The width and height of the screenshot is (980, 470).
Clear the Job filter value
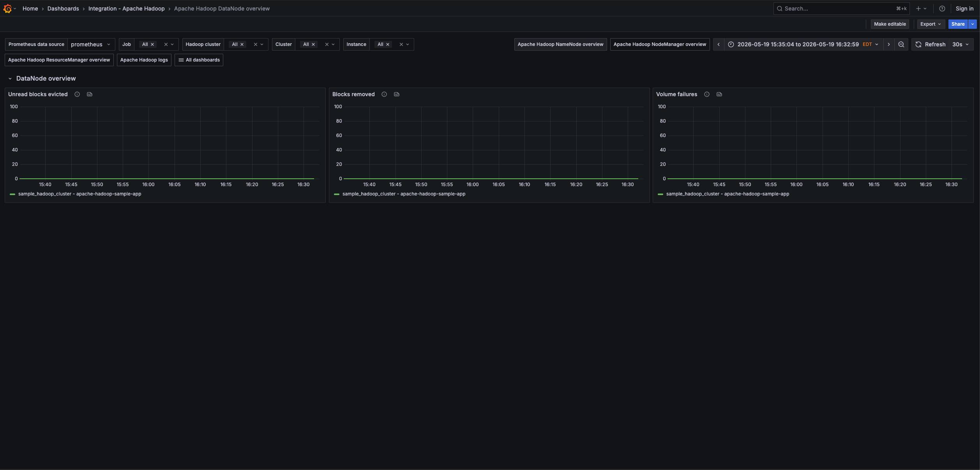(166, 44)
